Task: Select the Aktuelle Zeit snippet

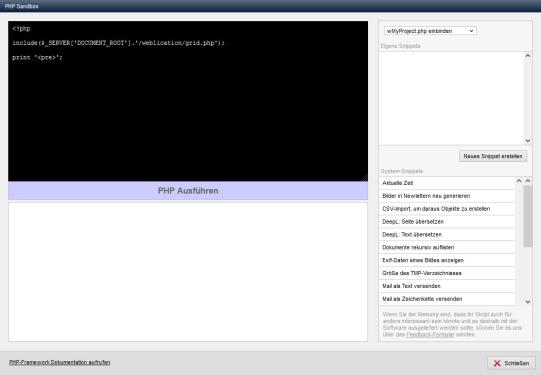Action: [x=447, y=183]
